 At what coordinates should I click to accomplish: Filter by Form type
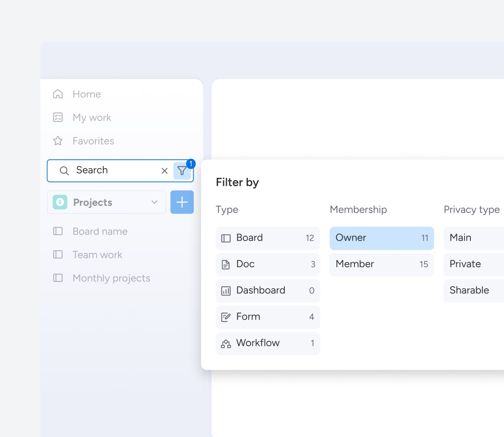point(268,317)
